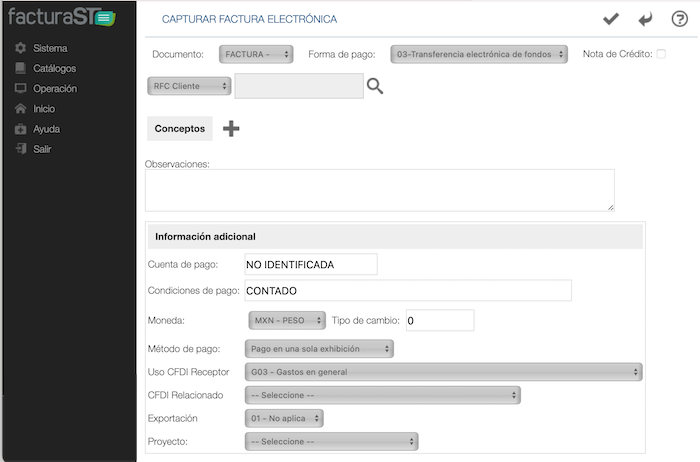700x462 pixels.
Task: Expand the Forma de pago dropdown
Action: click(479, 54)
